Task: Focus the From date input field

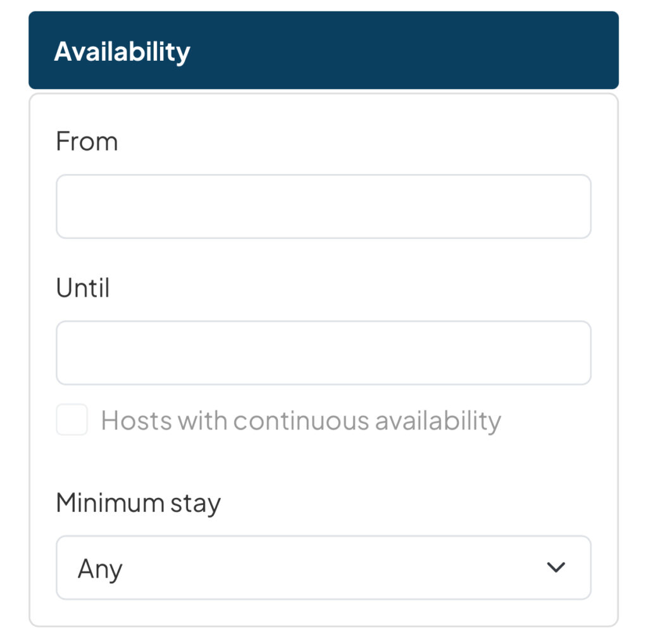Action: (x=323, y=207)
